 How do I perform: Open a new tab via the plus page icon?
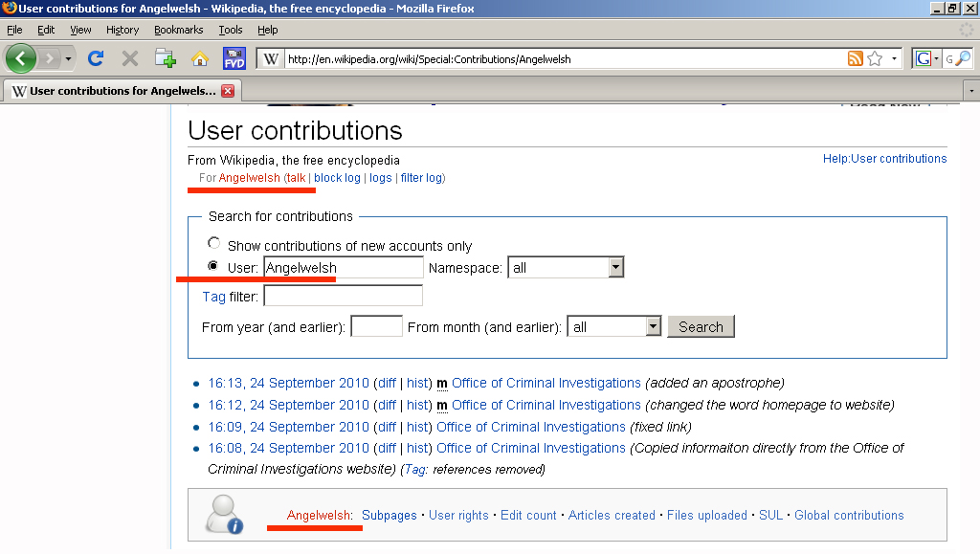coord(165,58)
